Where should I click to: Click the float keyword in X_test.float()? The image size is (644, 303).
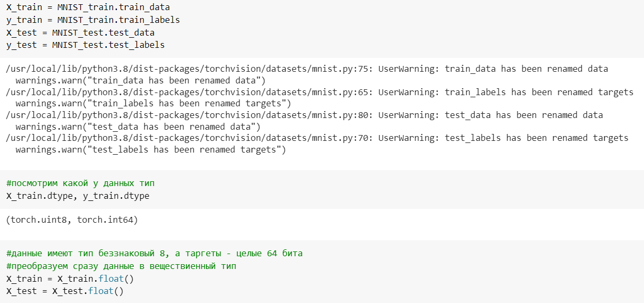101,291
